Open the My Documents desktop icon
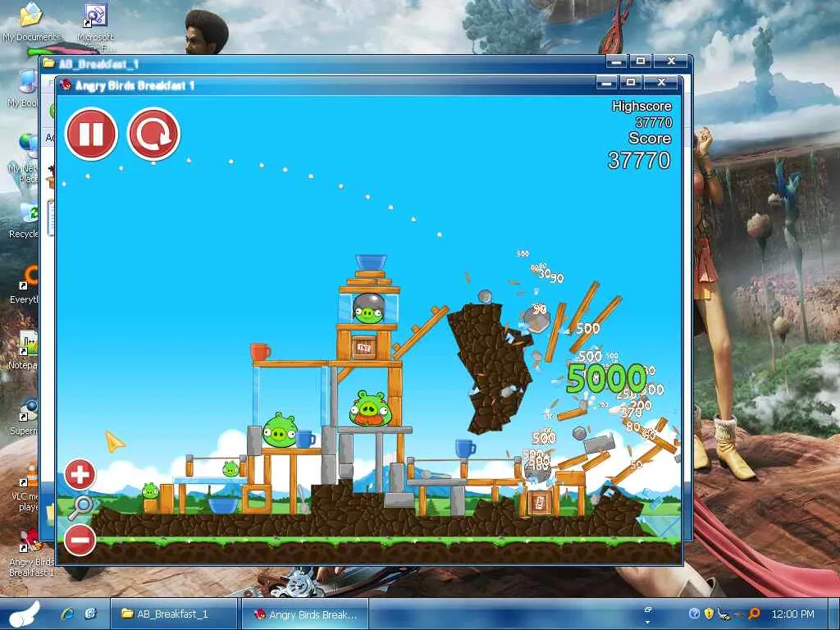 click(x=30, y=22)
